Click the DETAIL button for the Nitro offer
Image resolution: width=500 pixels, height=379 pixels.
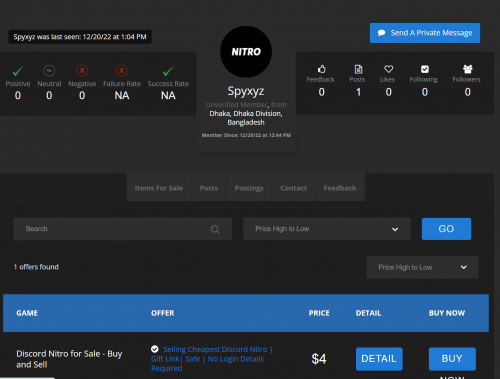[379, 359]
